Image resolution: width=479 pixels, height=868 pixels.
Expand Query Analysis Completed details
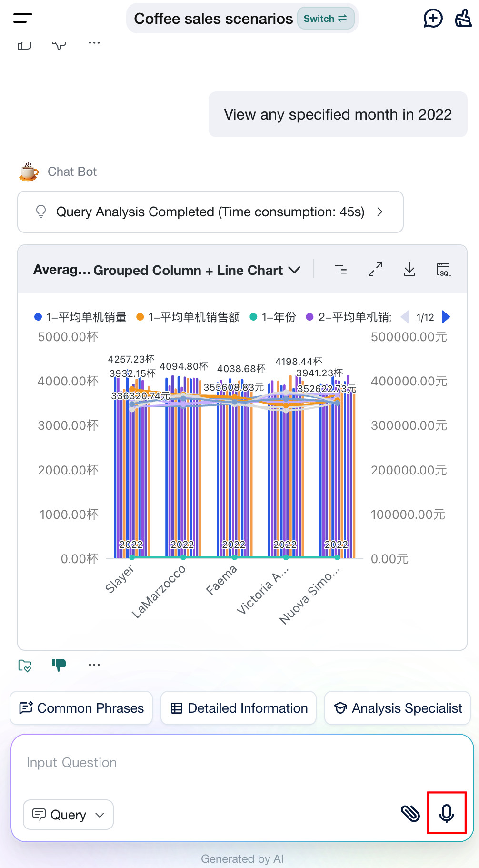(x=210, y=212)
